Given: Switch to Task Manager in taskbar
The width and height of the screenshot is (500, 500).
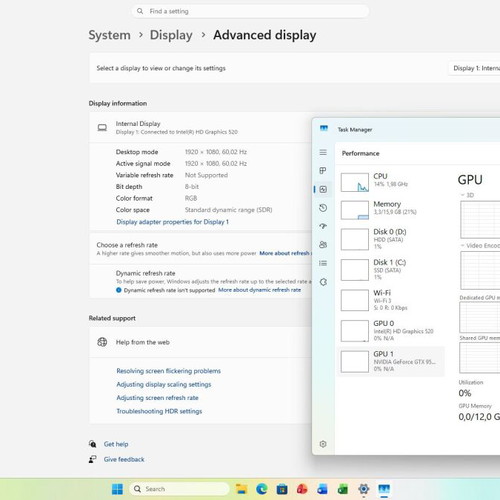Looking at the screenshot, I should [x=384, y=489].
